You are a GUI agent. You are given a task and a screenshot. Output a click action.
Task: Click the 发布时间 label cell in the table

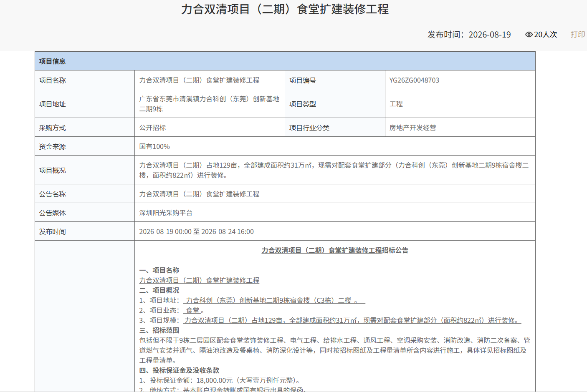pos(85,231)
